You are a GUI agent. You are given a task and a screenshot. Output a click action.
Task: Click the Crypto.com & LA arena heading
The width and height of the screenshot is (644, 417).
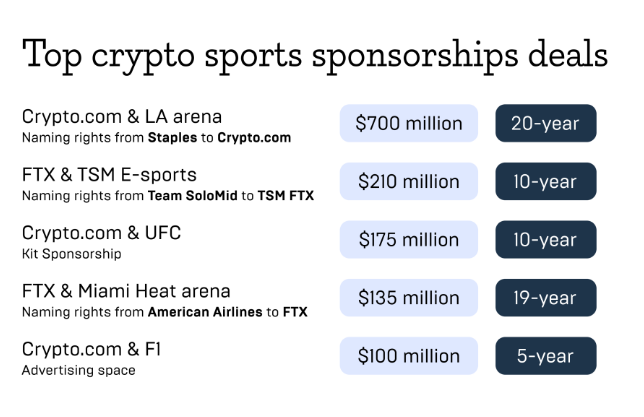coord(122,117)
